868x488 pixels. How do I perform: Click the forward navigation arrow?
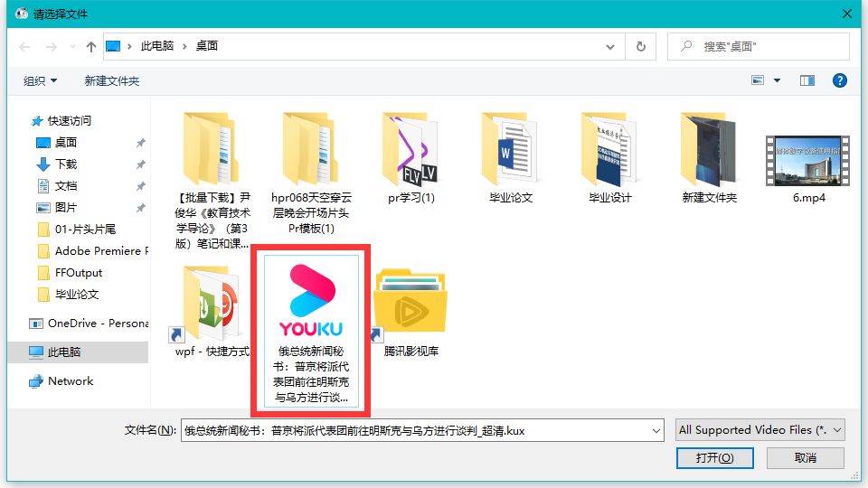tap(51, 47)
